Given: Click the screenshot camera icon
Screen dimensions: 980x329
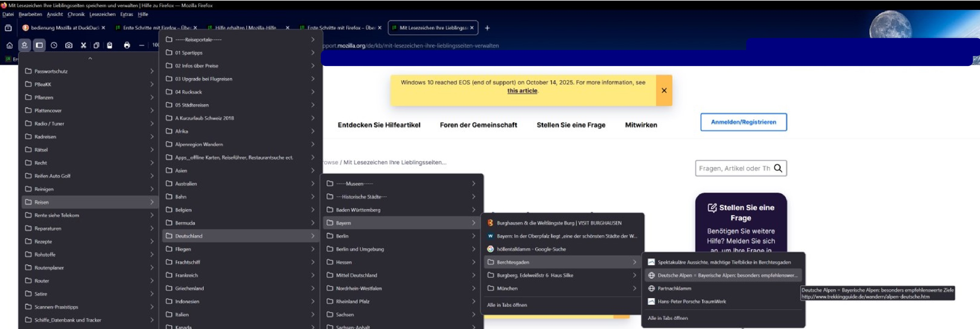Looking at the screenshot, I should coord(68,45).
